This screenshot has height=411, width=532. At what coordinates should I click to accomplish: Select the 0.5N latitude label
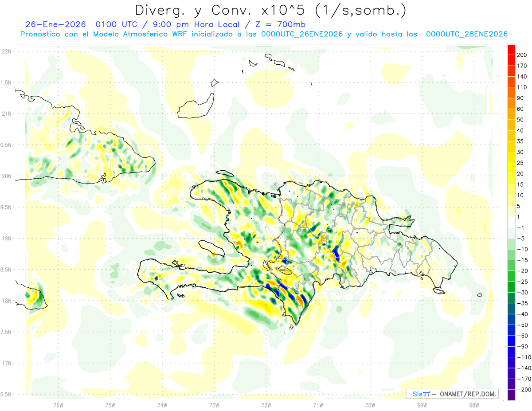click(x=6, y=145)
